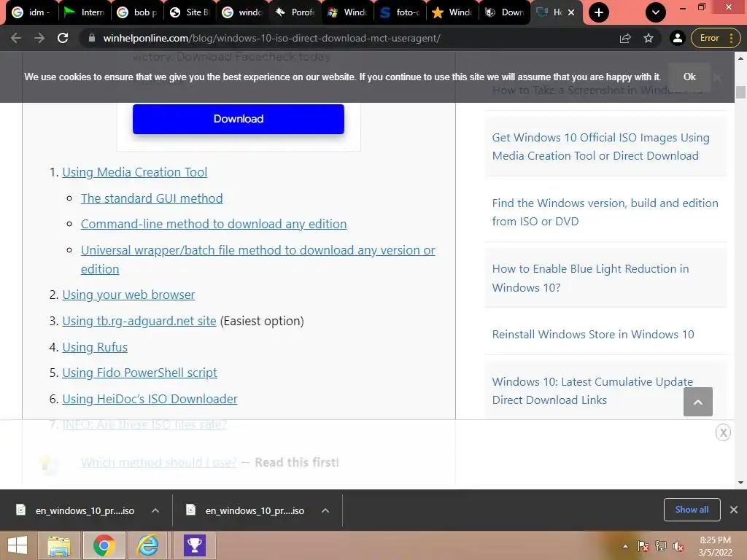Open network status tray icon
The image size is (747, 560).
[661, 546]
